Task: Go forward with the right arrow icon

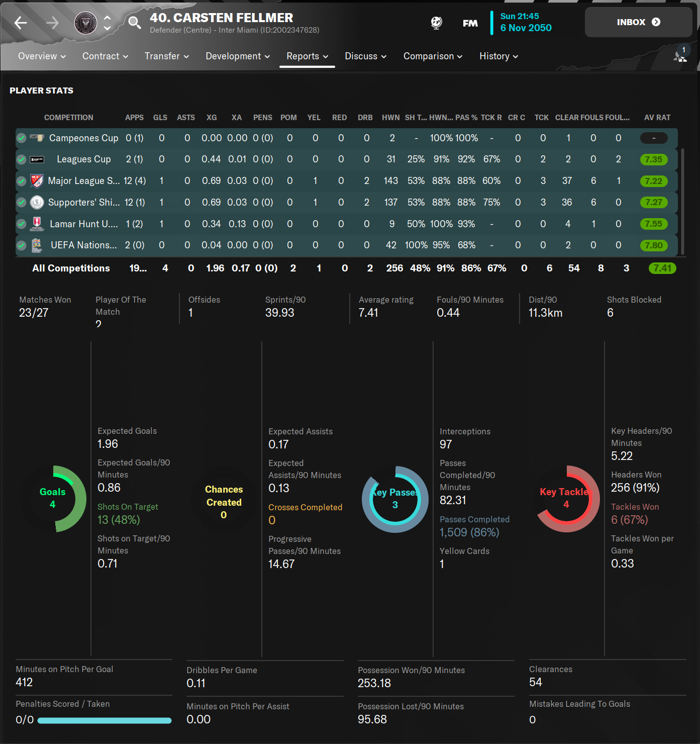Action: point(52,23)
